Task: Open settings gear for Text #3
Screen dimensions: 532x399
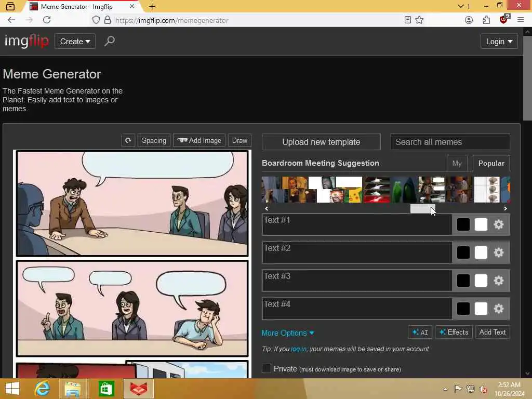Action: [498, 281]
